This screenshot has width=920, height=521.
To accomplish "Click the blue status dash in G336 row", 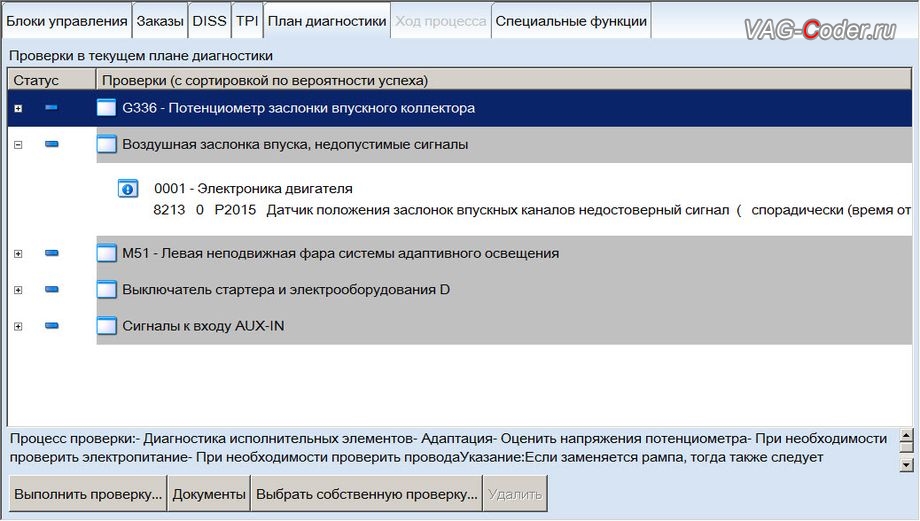I will 52,107.
